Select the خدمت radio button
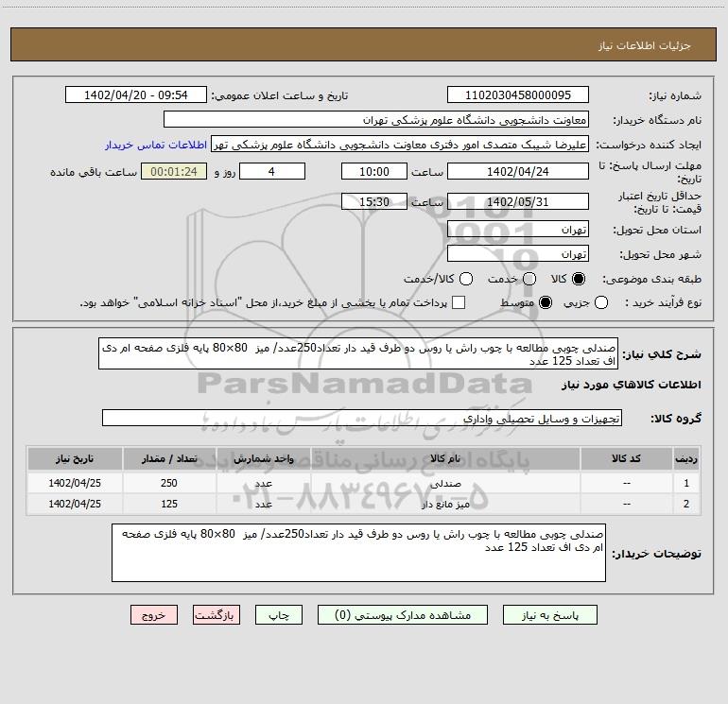Image resolution: width=728 pixels, height=704 pixels. click(x=529, y=279)
